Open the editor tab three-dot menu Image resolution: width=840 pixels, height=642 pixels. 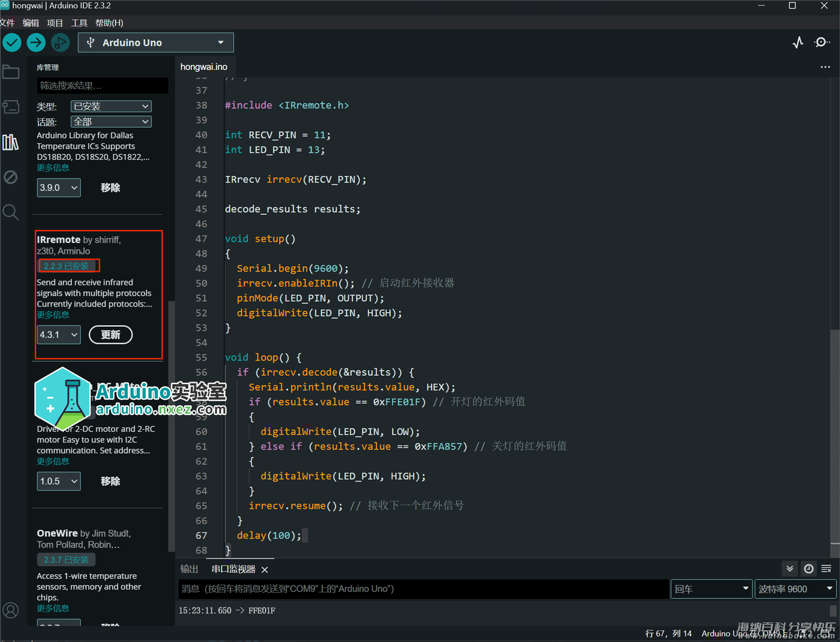[x=825, y=67]
